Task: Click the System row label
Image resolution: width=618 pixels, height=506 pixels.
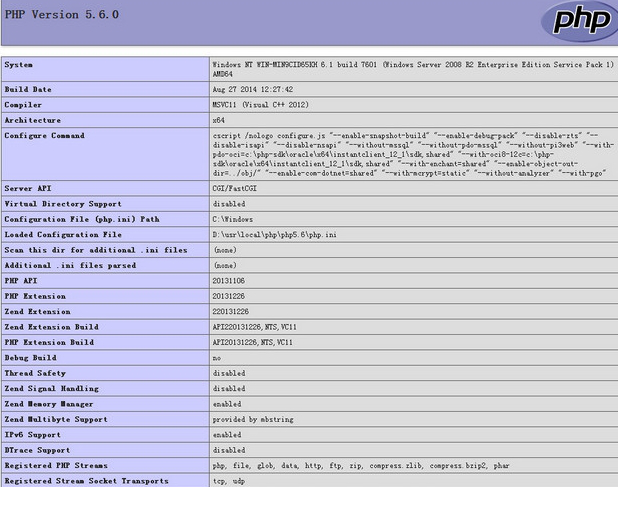Action: tap(19, 65)
